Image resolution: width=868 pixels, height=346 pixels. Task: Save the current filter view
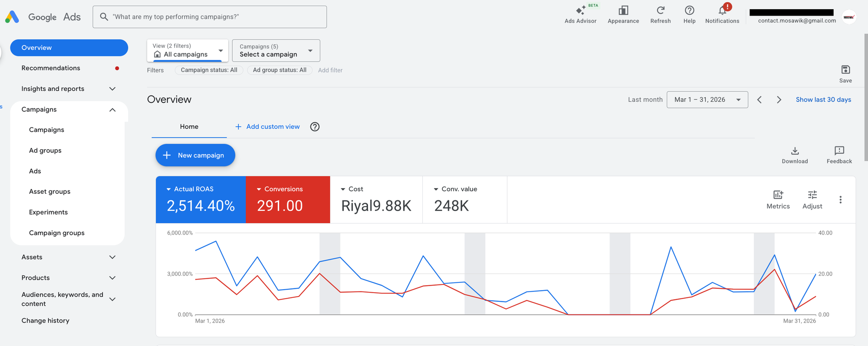coord(845,70)
